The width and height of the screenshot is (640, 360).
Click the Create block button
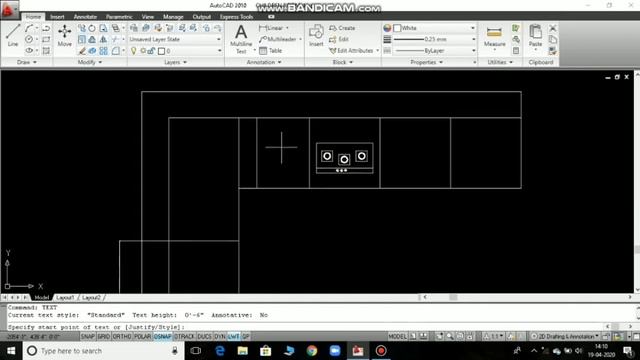[x=342, y=28]
